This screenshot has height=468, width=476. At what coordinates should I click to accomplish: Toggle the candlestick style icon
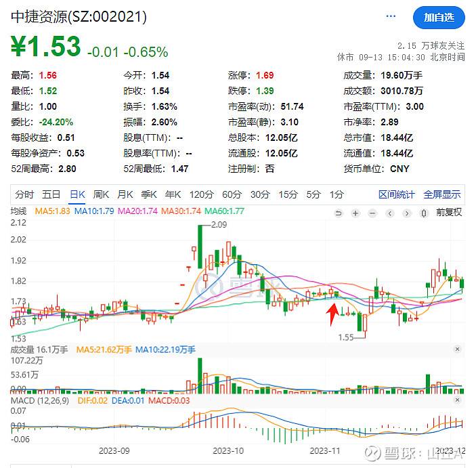(x=424, y=213)
